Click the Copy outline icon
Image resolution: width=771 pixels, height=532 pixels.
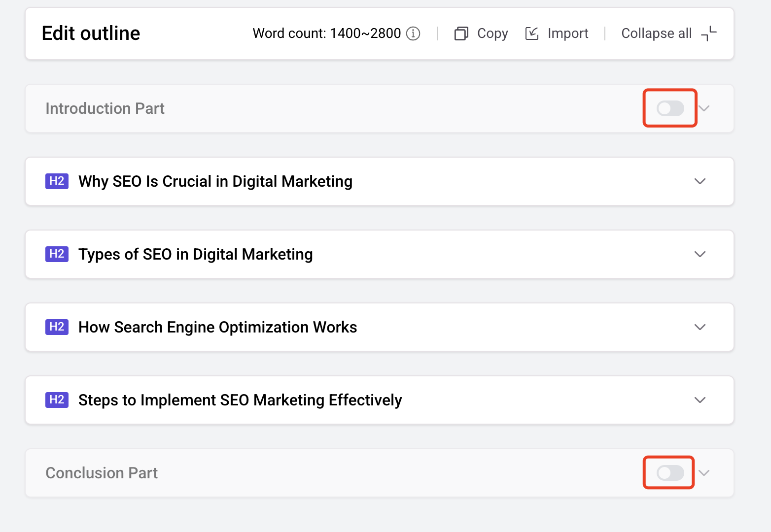point(461,33)
